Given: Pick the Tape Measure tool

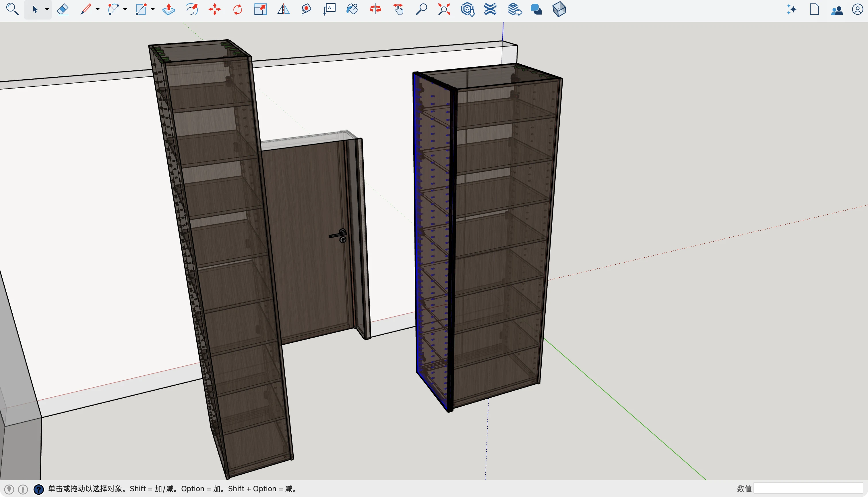Looking at the screenshot, I should (306, 9).
